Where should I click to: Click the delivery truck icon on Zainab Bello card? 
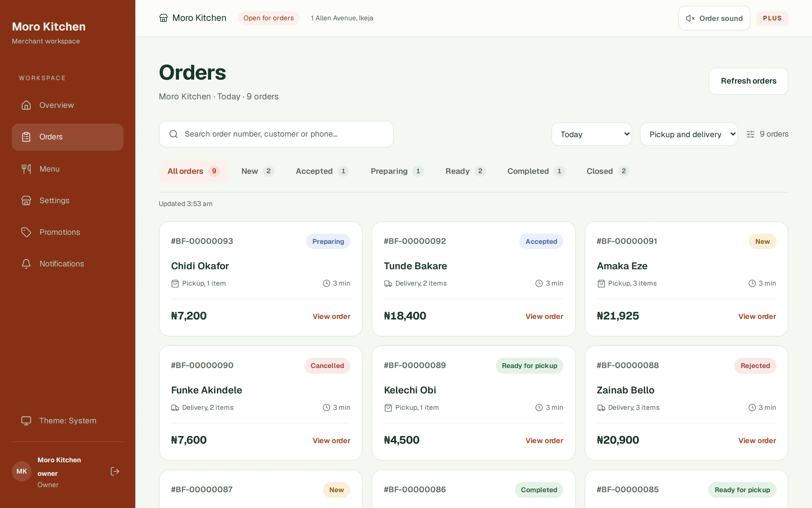(x=601, y=408)
